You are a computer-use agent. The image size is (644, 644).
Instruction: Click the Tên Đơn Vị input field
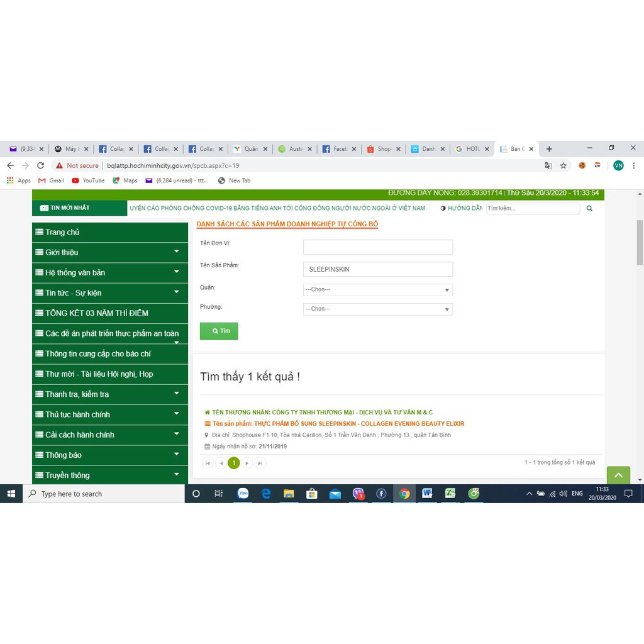[x=378, y=247]
